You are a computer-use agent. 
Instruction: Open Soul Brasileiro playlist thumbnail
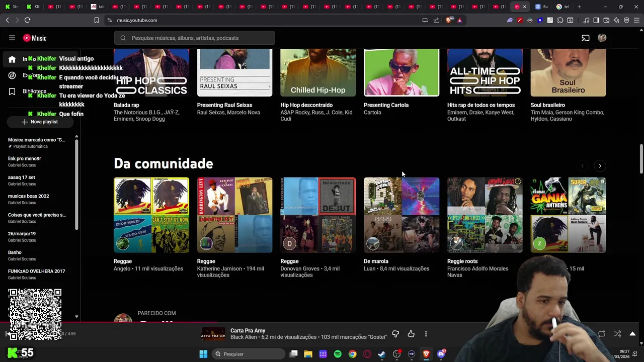(568, 72)
